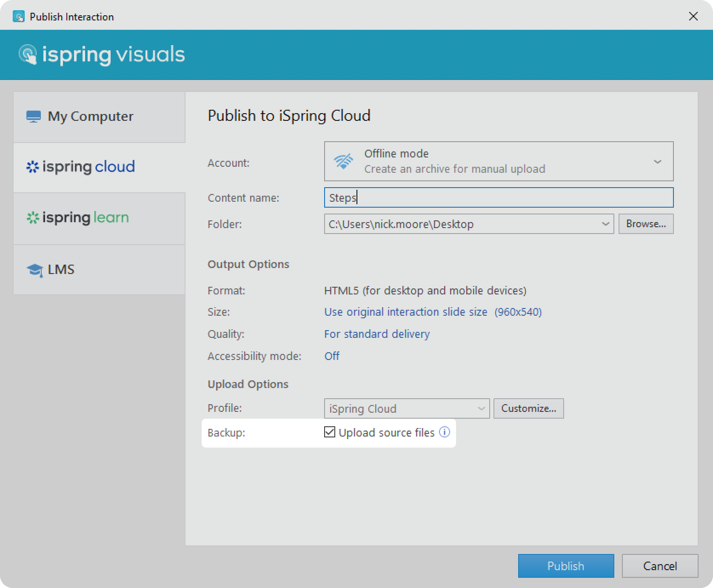This screenshot has height=588, width=713.
Task: Click the HTML5 (for desktop and mobile devices) text
Action: (x=425, y=291)
